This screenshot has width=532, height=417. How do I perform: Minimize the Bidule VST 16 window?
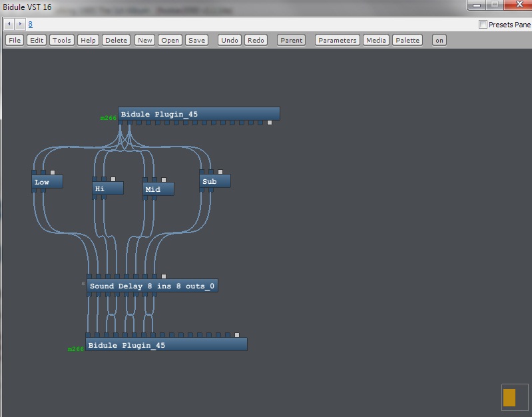tap(477, 5)
